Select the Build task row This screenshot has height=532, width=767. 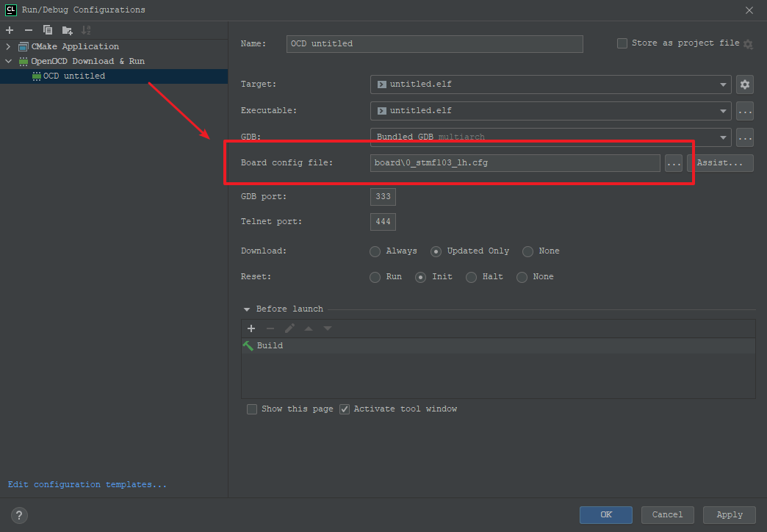[x=498, y=345]
